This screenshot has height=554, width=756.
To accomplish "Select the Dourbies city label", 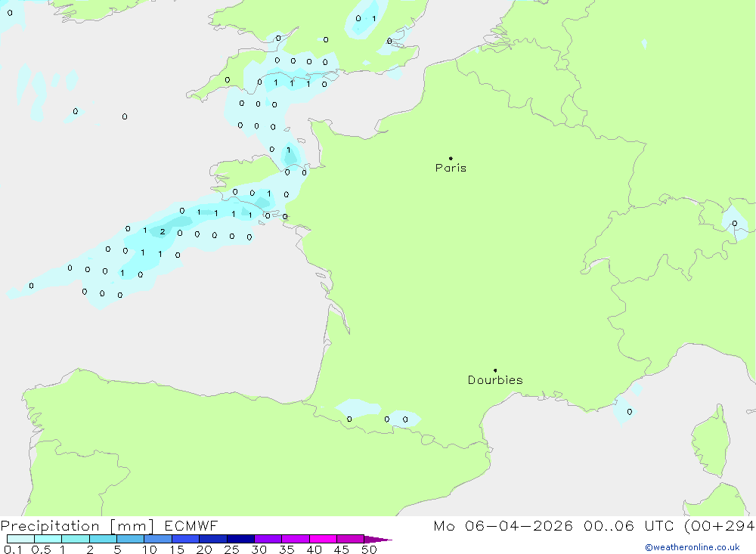I will (x=495, y=380).
